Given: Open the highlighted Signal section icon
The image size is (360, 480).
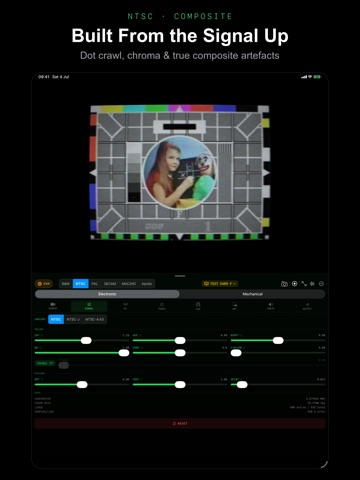Looking at the screenshot, I should point(89,306).
